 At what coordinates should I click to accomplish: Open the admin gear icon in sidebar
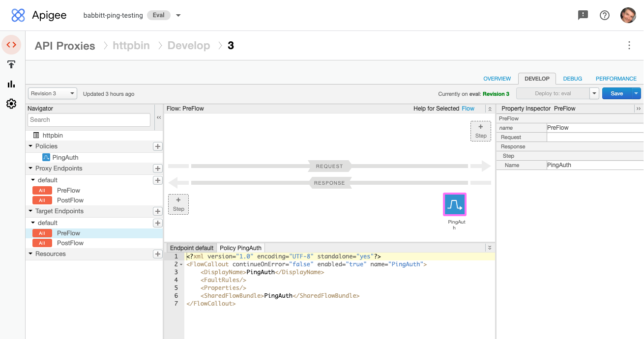coord(11,104)
